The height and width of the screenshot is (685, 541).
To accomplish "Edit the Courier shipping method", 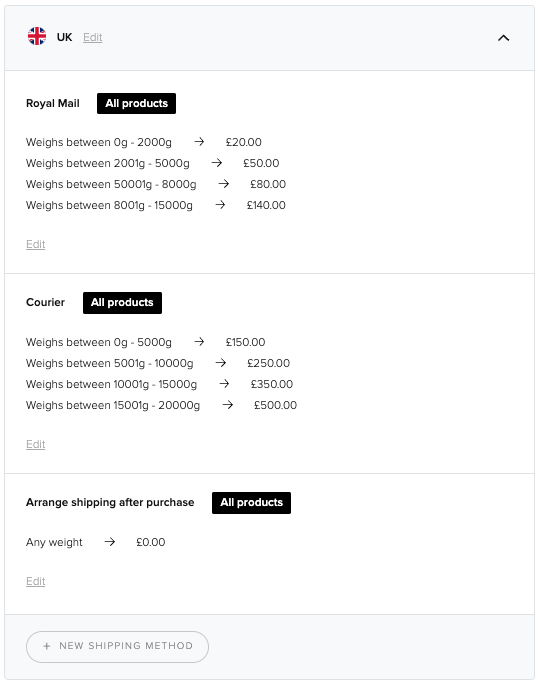I will click(35, 444).
